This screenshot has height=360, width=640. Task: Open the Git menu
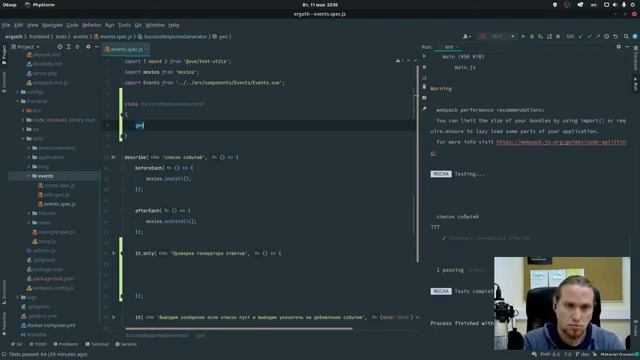pyautogui.click(x=138, y=25)
